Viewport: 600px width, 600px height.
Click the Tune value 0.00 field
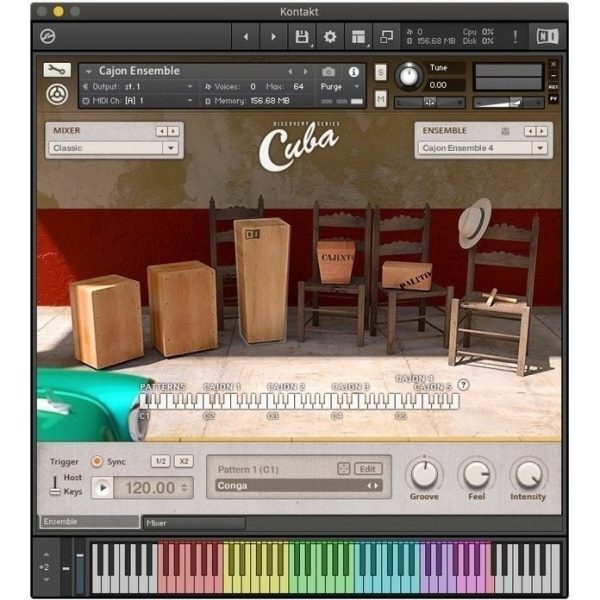[444, 85]
